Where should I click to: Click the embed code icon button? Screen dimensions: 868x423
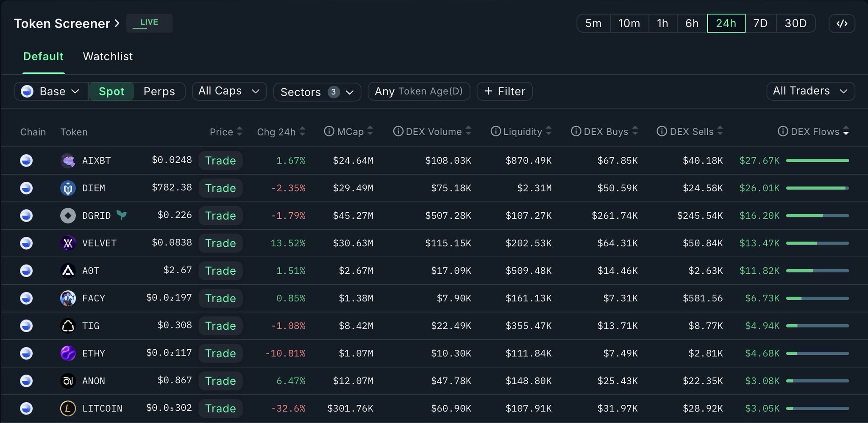pyautogui.click(x=841, y=23)
